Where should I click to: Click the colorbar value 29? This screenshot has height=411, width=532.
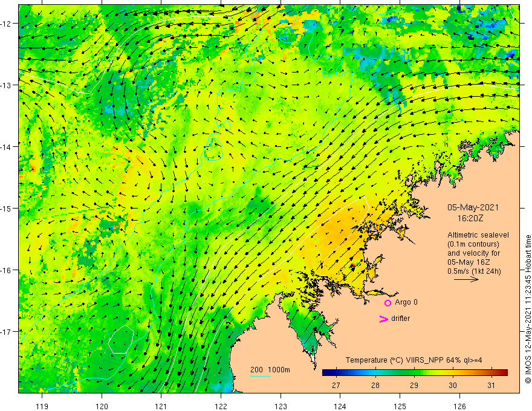414,385
